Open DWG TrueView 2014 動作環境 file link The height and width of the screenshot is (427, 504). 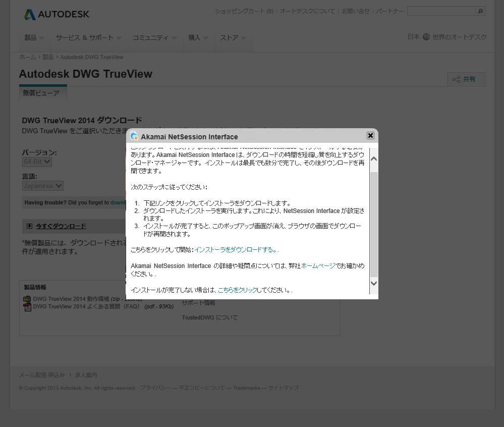tap(71, 299)
